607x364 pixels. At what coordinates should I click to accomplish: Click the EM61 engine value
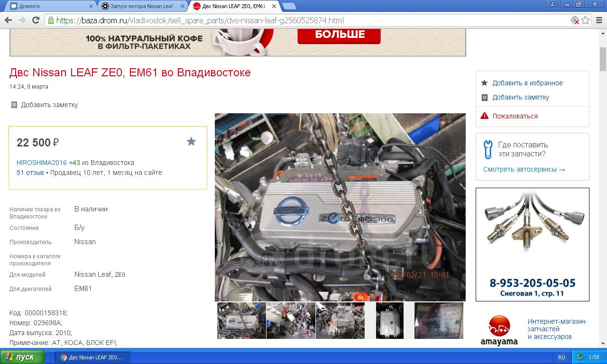pyautogui.click(x=83, y=289)
